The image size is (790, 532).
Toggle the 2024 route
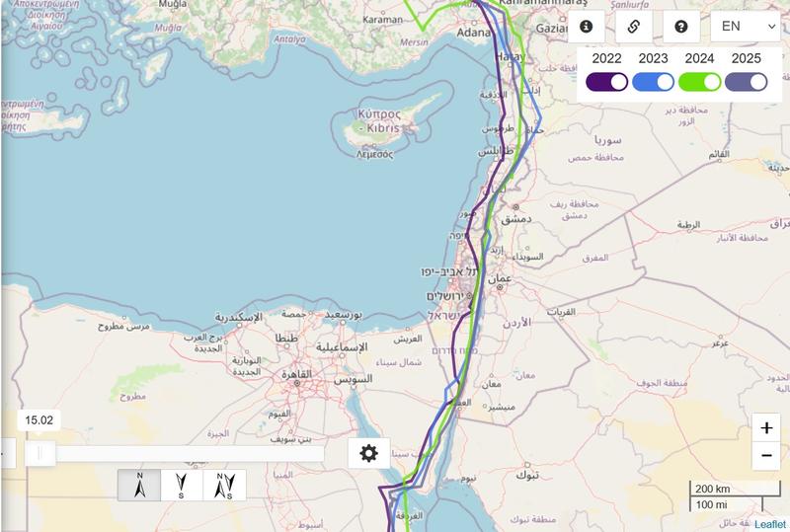[699, 82]
